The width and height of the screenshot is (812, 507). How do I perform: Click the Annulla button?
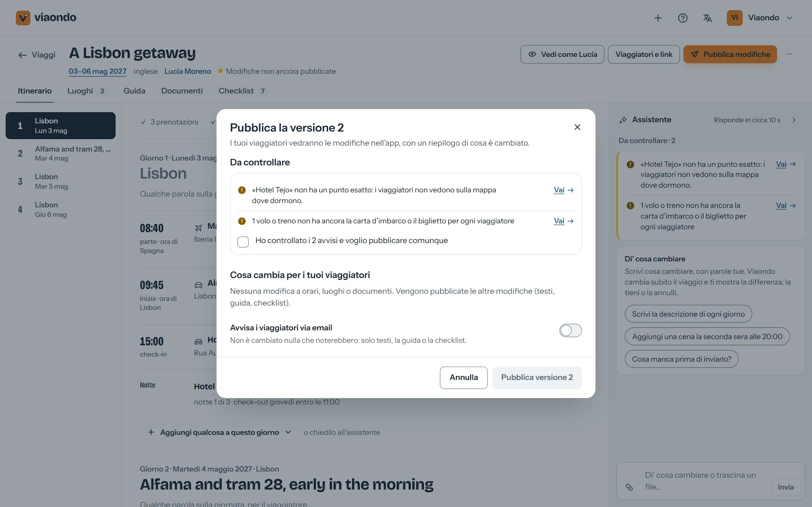coord(464,377)
